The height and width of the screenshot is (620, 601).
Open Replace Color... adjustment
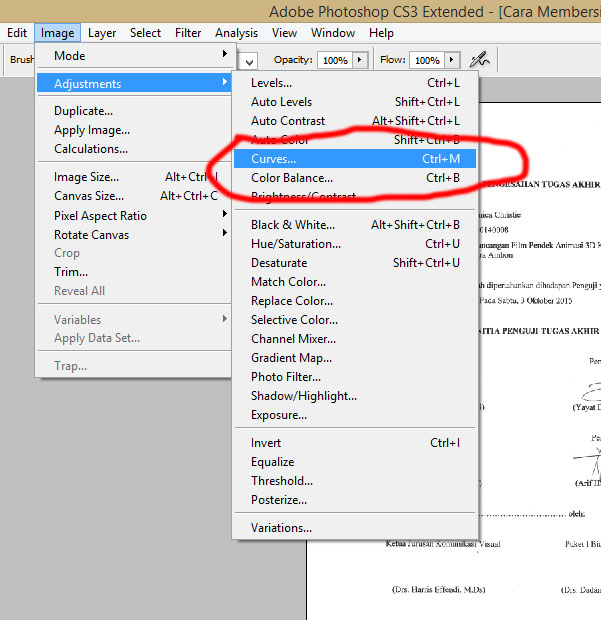[355, 301]
